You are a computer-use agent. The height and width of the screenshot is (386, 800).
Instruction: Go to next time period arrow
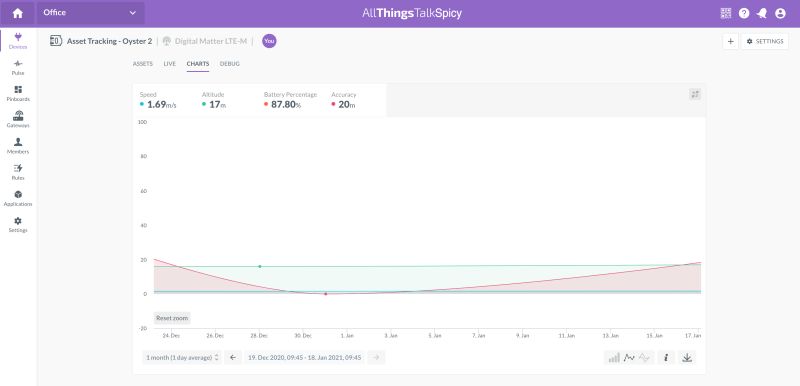376,357
